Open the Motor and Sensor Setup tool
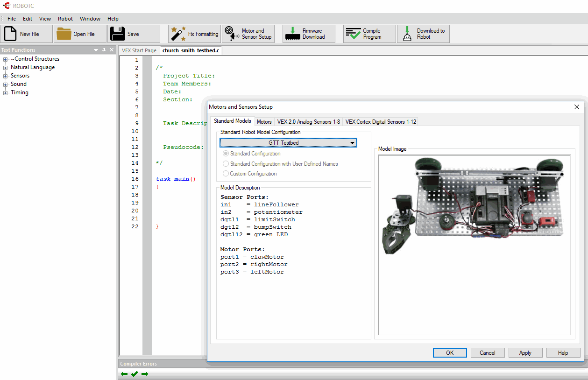Screen dimensions: 588x380 (248, 34)
